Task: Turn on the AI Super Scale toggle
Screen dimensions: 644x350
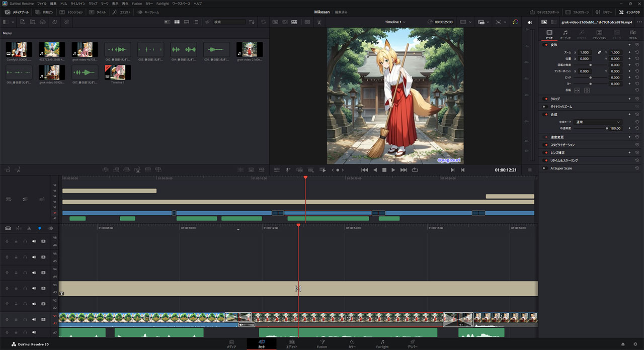Action: (x=546, y=168)
